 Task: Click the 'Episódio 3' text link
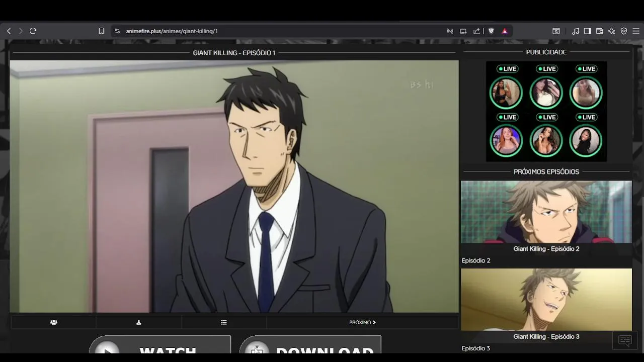pos(476,348)
